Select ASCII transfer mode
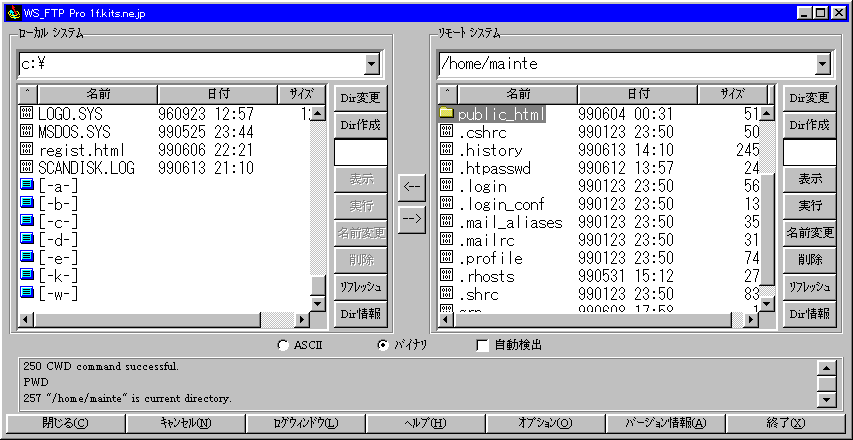 283,345
